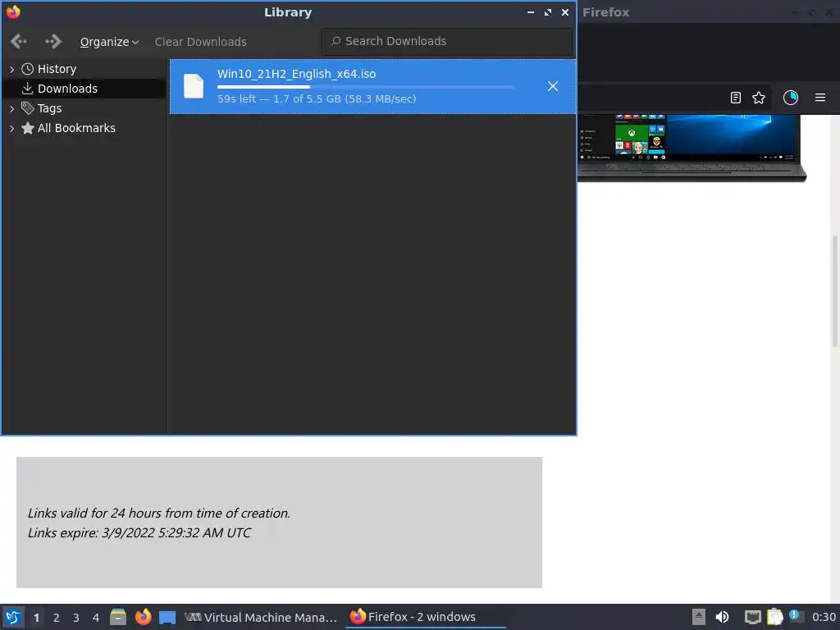Image resolution: width=840 pixels, height=630 pixels.
Task: Click the Firefox page vertical scrollbar
Action: (x=834, y=291)
